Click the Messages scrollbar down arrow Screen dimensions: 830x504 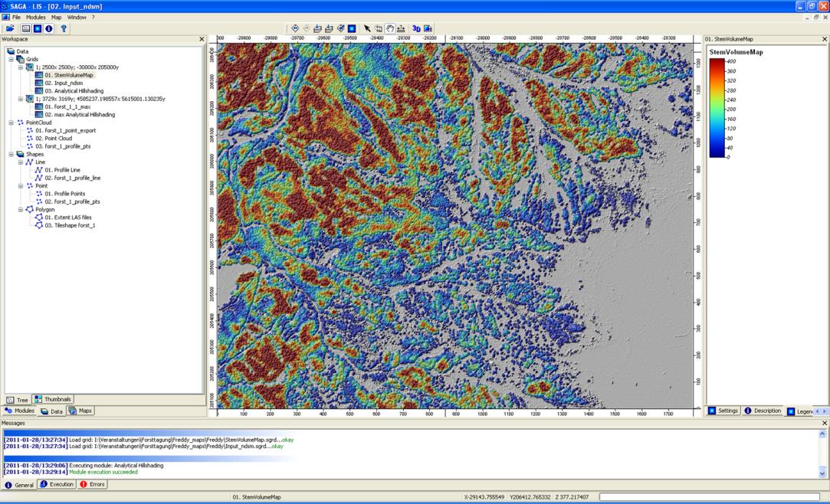coord(822,473)
